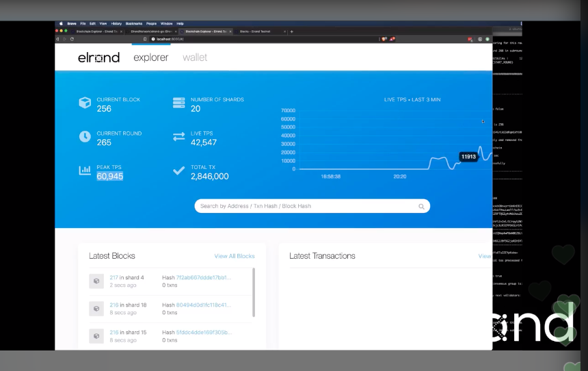This screenshot has height=371, width=588.
Task: Open the Brave menu in menu bar
Action: coord(72,23)
